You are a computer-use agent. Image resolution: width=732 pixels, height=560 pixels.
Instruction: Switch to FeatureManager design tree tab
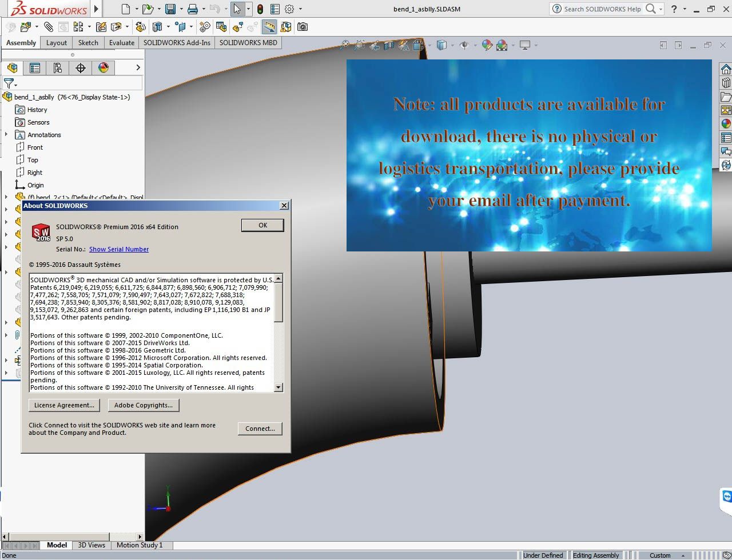tap(12, 67)
